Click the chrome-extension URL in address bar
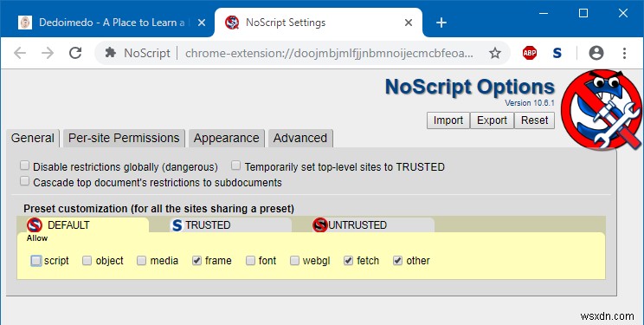 point(329,53)
